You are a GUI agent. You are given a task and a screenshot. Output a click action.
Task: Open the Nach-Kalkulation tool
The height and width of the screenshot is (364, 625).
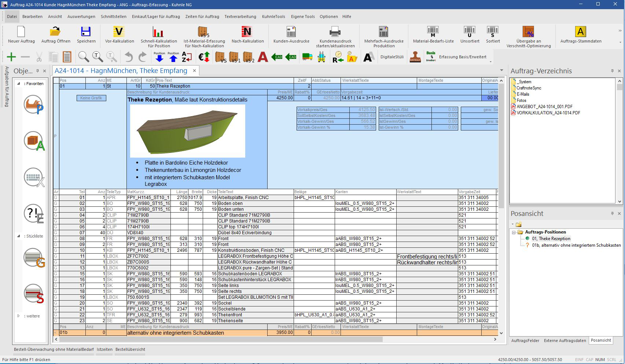(x=247, y=32)
